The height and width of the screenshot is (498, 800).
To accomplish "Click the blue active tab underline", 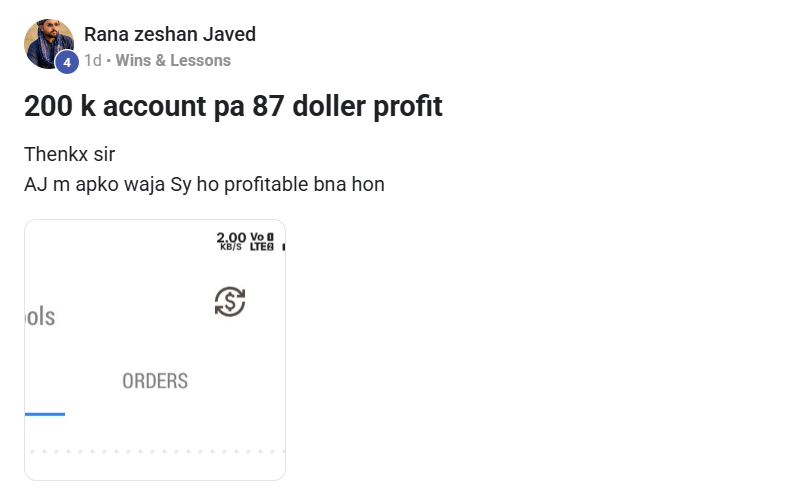I will click(x=44, y=413).
